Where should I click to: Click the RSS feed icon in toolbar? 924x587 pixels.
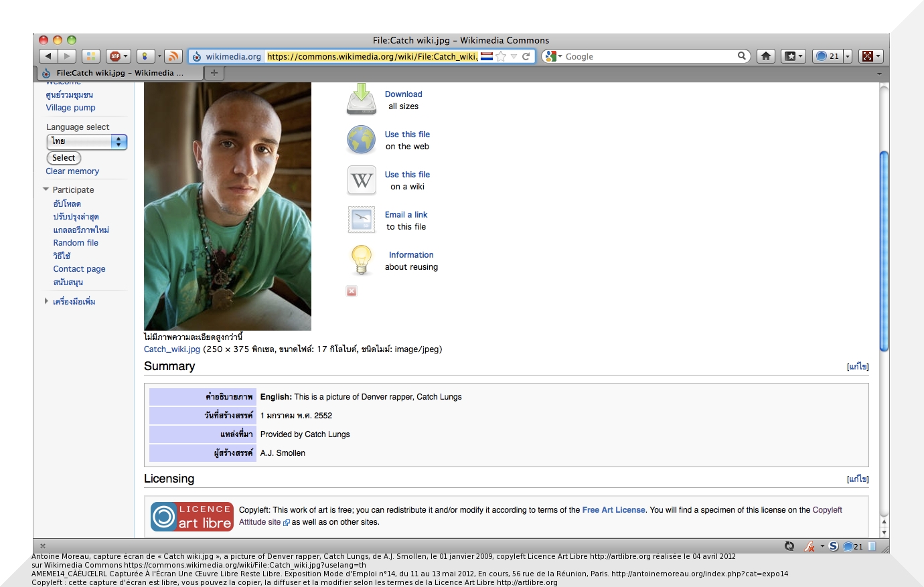tap(173, 56)
